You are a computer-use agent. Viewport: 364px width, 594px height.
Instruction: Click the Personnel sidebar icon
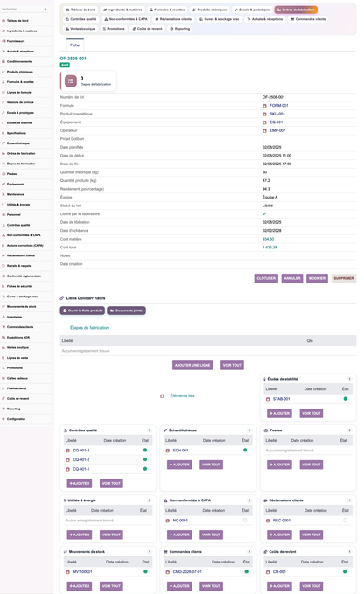[3, 215]
